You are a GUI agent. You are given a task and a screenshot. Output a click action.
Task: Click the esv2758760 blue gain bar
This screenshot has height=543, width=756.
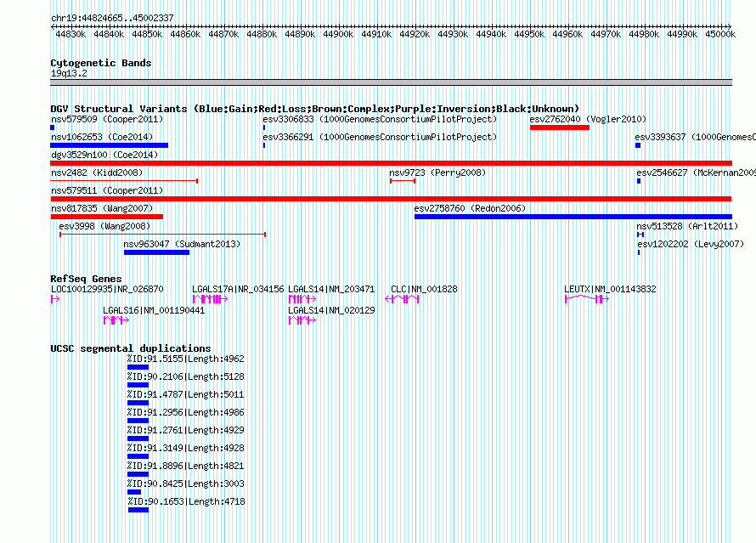573,217
